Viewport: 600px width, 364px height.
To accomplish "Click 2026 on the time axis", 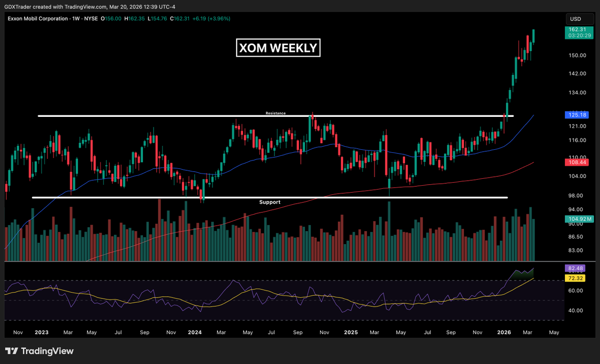I will pos(503,332).
